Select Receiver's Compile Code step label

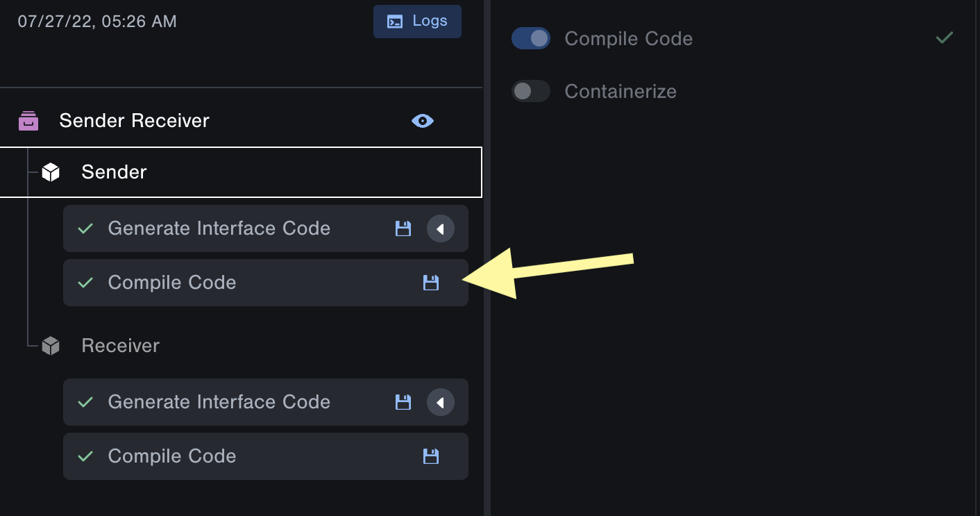point(172,456)
